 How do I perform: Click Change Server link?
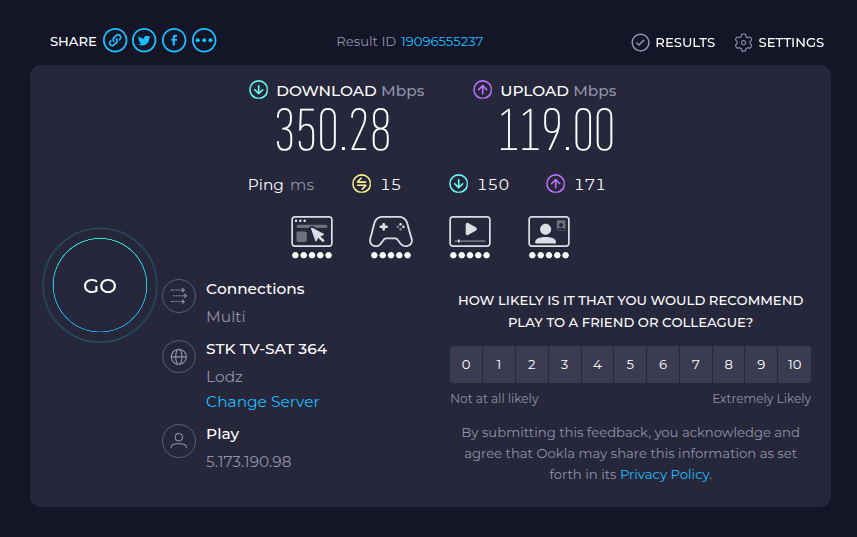(262, 402)
